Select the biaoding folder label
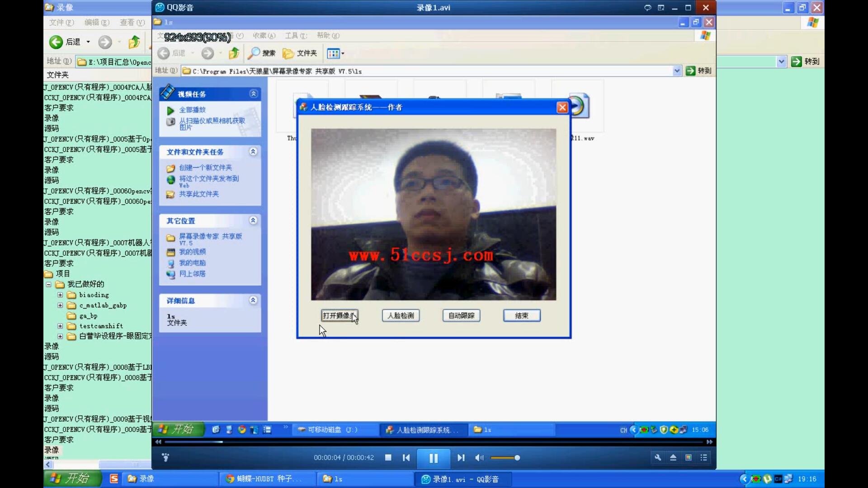Screen dimensions: 868x488 click(94, 295)
